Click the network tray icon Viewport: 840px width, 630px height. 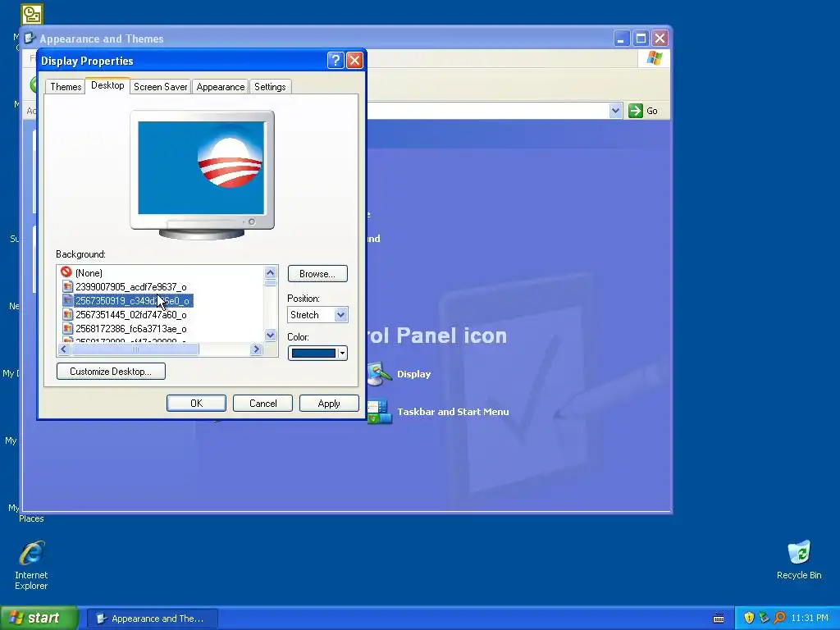coord(764,618)
